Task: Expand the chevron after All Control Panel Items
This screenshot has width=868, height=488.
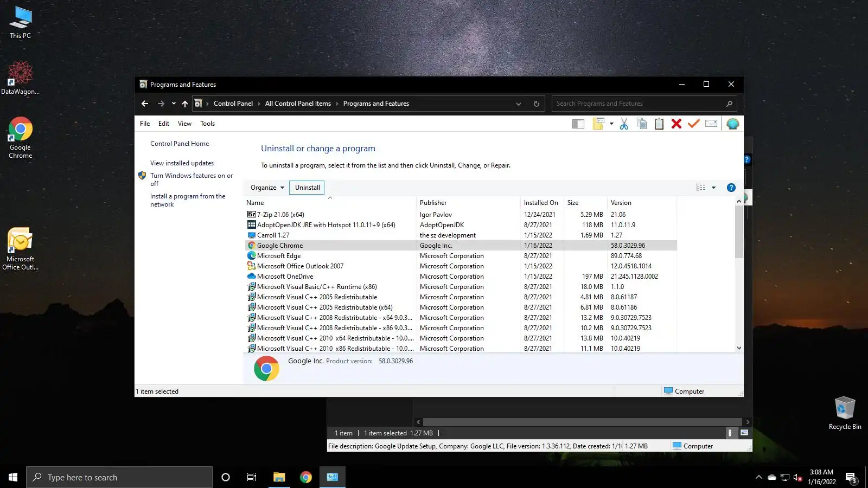Action: 337,104
